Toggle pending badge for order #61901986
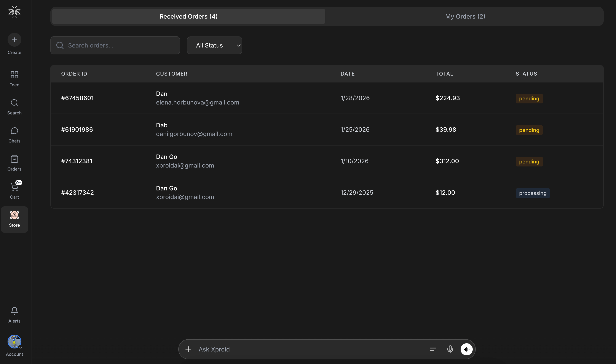This screenshot has height=364, width=616. pos(529,130)
